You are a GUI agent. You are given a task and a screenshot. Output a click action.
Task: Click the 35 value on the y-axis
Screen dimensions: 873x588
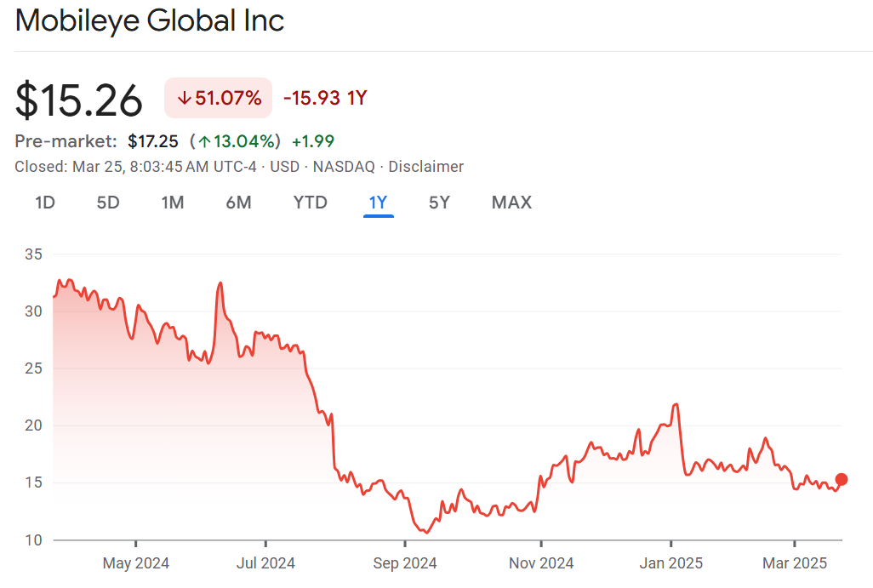click(x=34, y=254)
